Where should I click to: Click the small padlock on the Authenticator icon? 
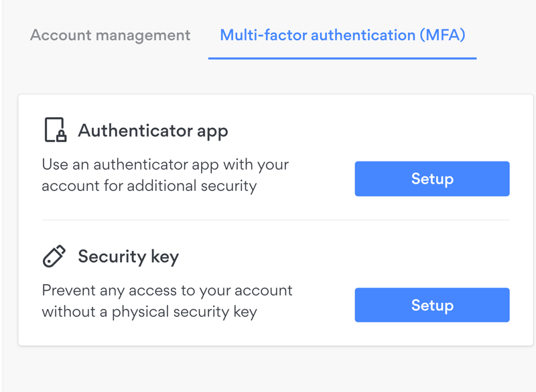(61, 135)
